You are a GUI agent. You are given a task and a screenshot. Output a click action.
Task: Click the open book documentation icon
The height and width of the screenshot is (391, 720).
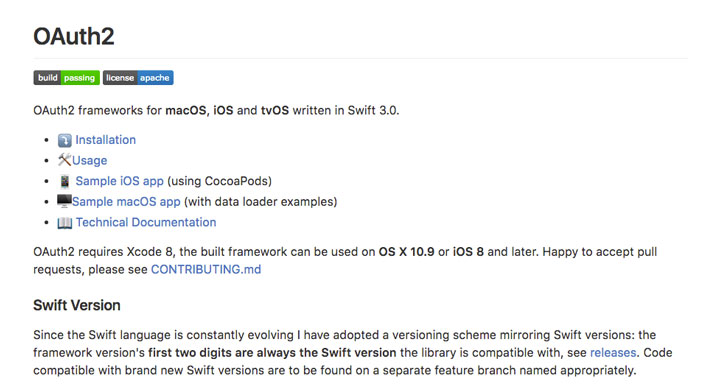pos(65,223)
